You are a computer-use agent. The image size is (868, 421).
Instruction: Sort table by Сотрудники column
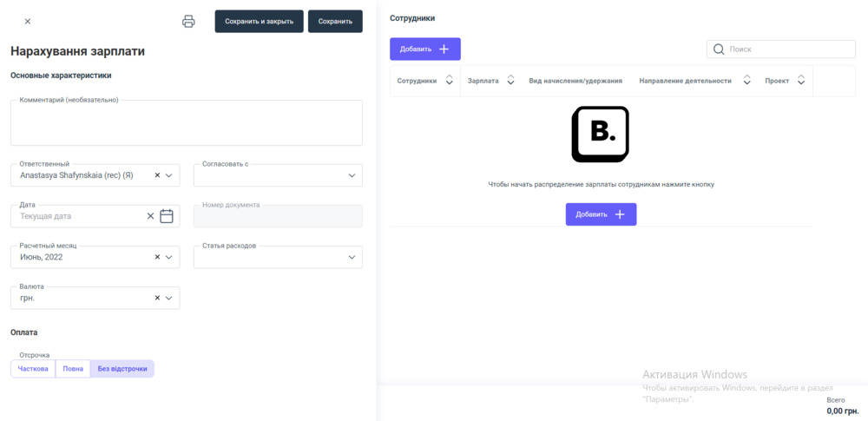click(x=449, y=81)
